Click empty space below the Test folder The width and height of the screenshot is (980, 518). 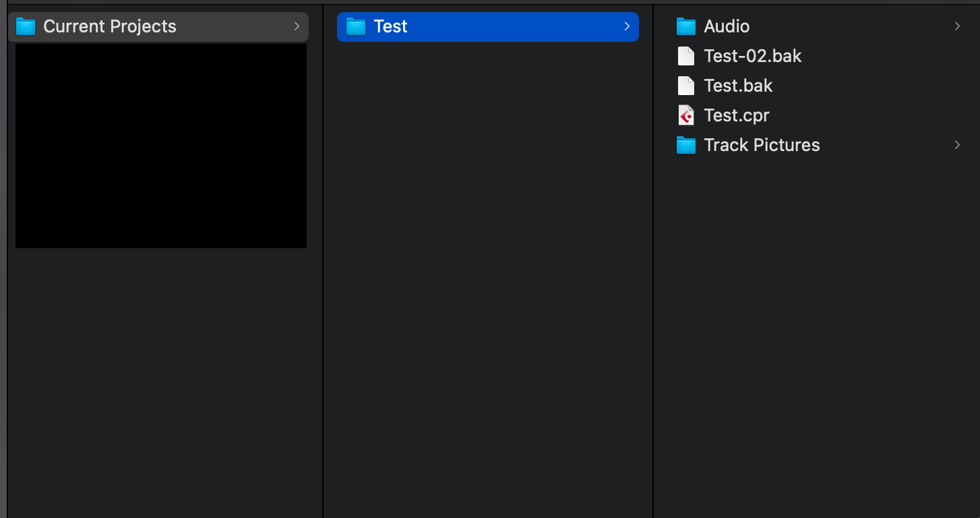(488, 270)
